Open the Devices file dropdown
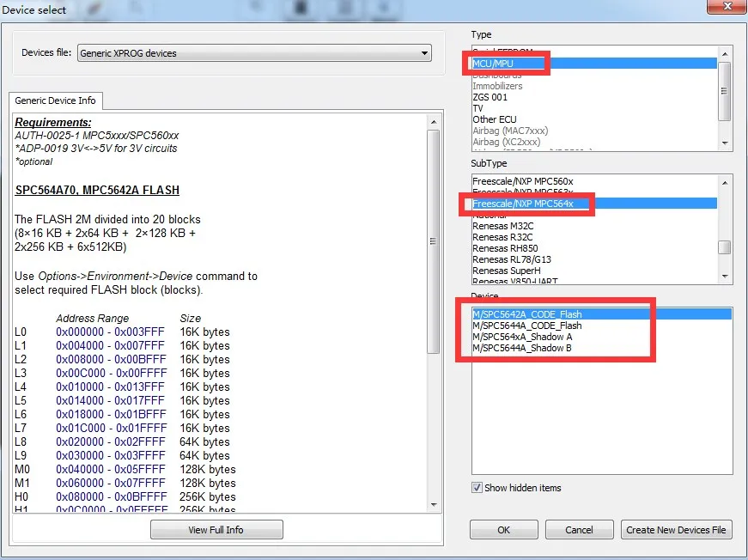The height and width of the screenshot is (560, 748). [254, 53]
